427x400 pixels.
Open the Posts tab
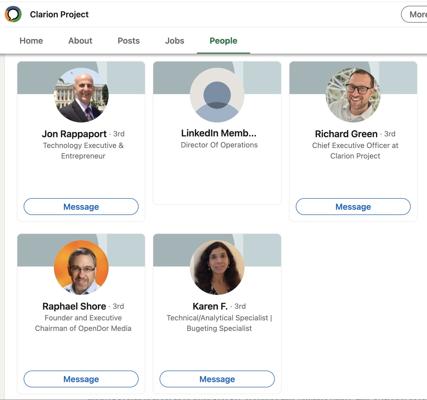(129, 41)
